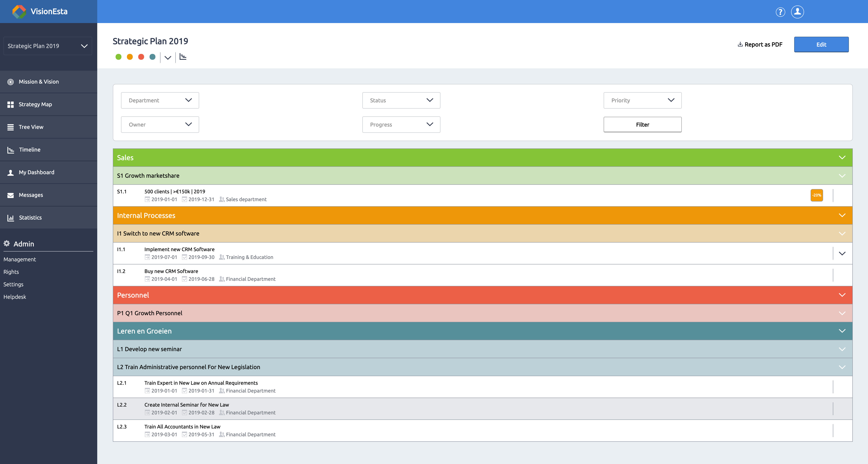Toggle the green Sales color dot
The width and height of the screenshot is (868, 464).
click(x=118, y=57)
